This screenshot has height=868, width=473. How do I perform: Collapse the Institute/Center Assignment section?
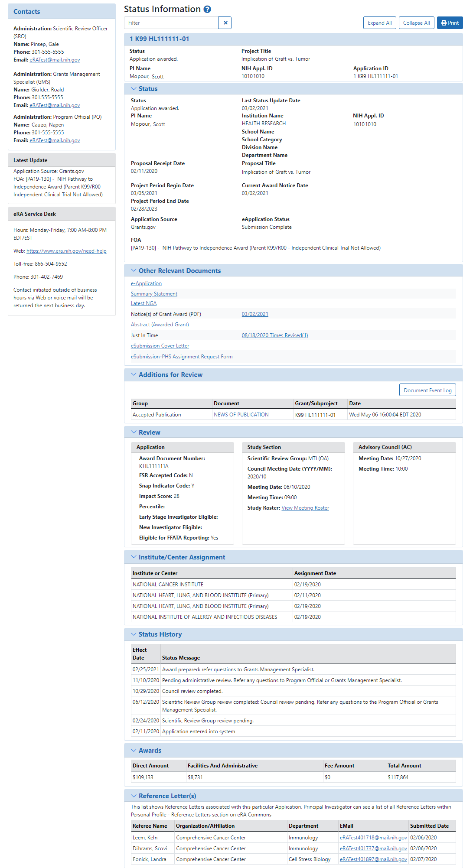(x=134, y=557)
